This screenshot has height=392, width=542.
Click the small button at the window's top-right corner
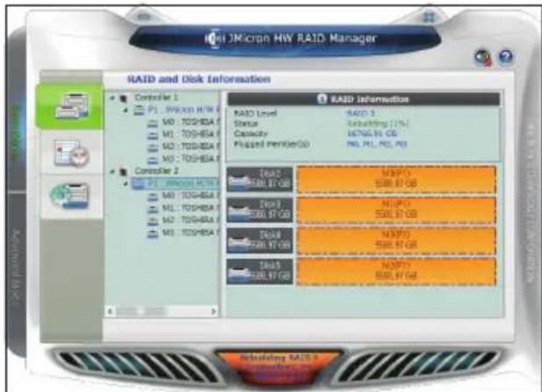click(x=429, y=17)
